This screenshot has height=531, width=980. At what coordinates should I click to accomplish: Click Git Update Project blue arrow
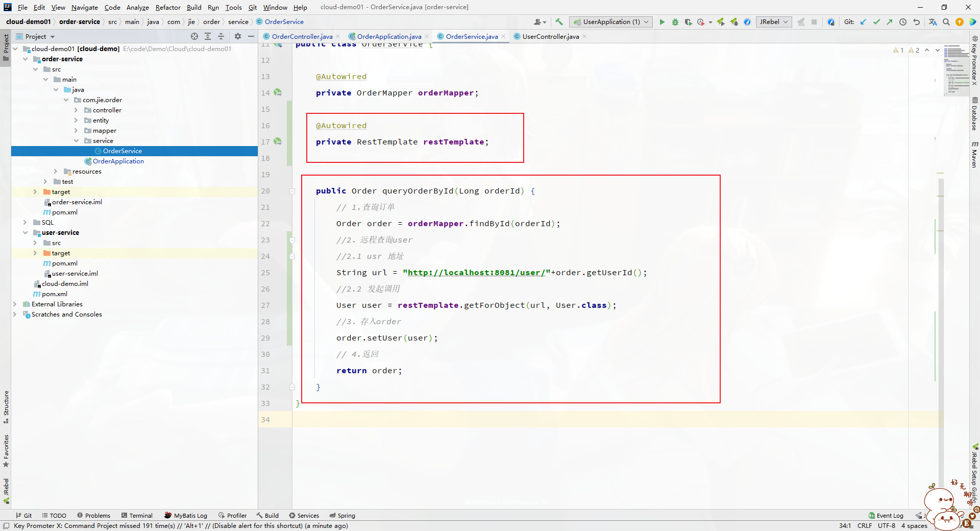pos(863,22)
